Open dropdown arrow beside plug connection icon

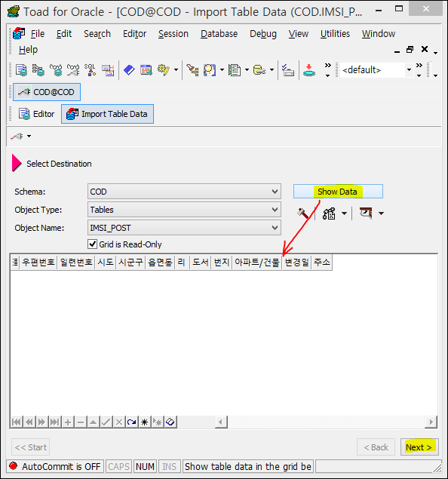pos(29,137)
